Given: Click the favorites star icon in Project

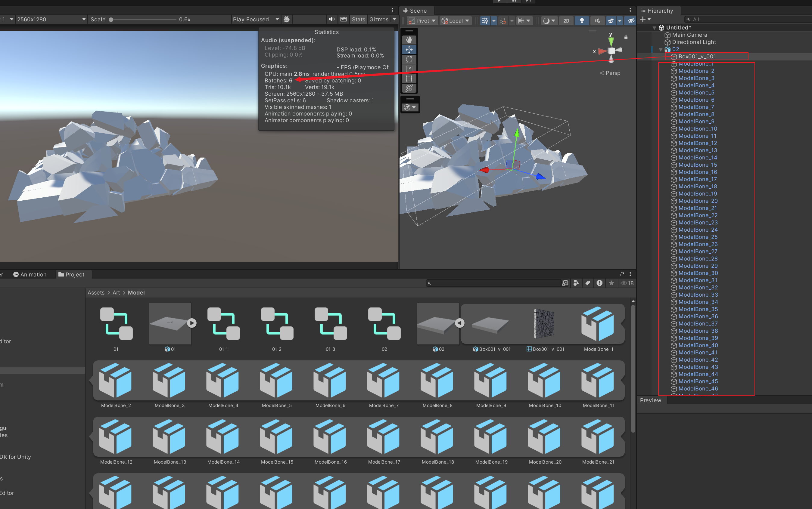Looking at the screenshot, I should pyautogui.click(x=611, y=283).
